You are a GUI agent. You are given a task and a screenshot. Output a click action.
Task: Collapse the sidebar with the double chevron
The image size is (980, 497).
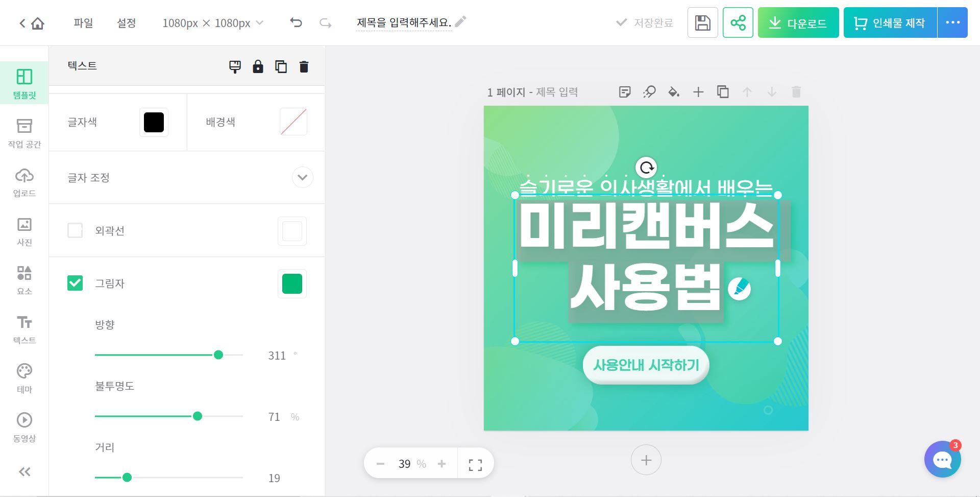(24, 471)
